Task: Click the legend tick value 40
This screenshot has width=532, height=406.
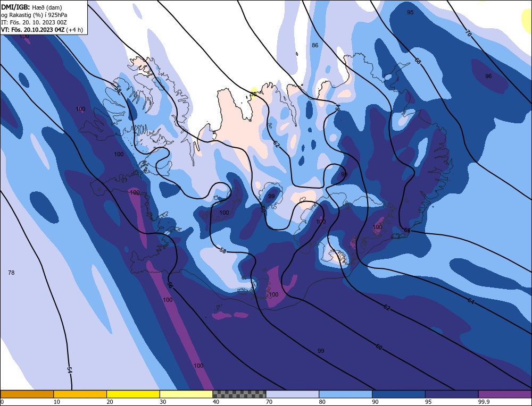Action: click(x=216, y=402)
